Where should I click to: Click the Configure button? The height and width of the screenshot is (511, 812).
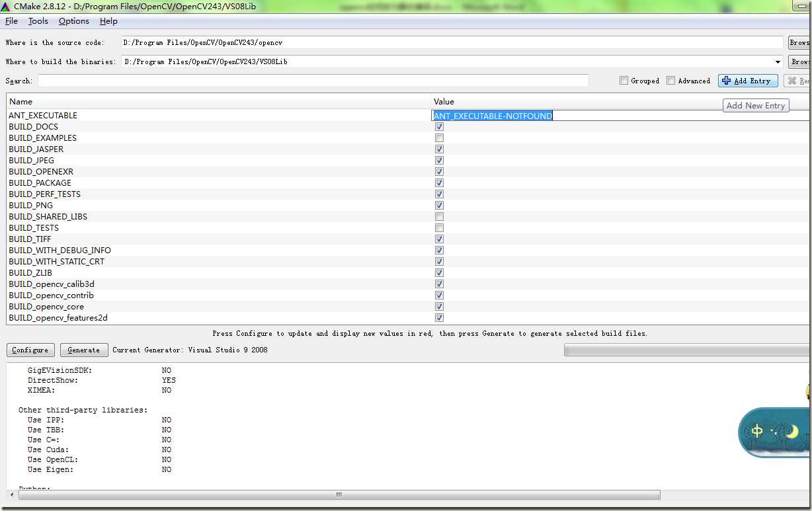coord(30,350)
